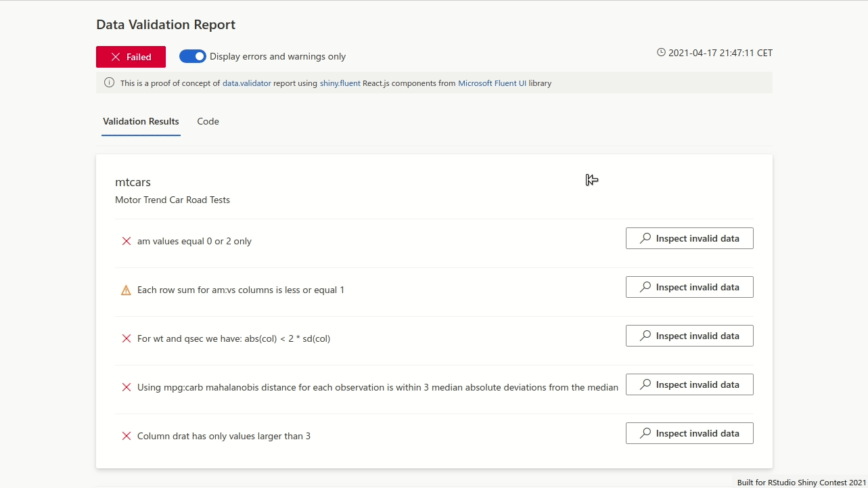868x488 pixels.
Task: Inspect invalid data for wt and qsec rule
Action: [689, 336]
